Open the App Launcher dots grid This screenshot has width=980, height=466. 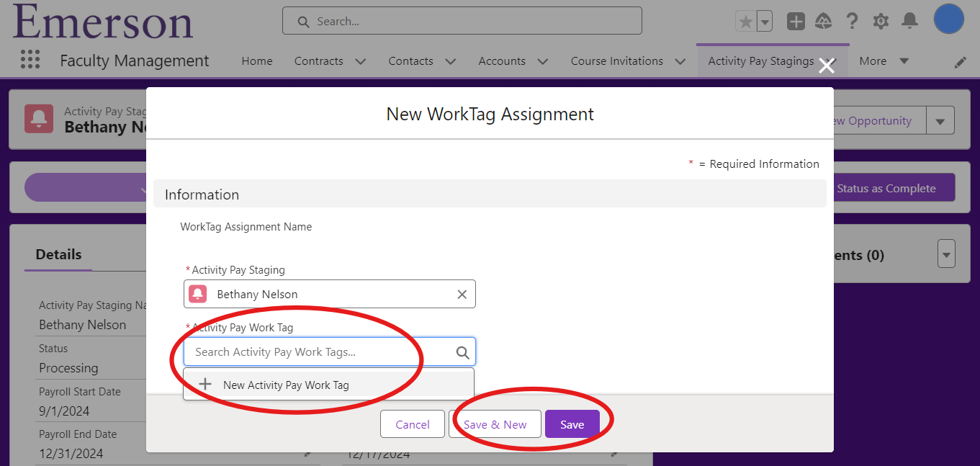point(30,60)
